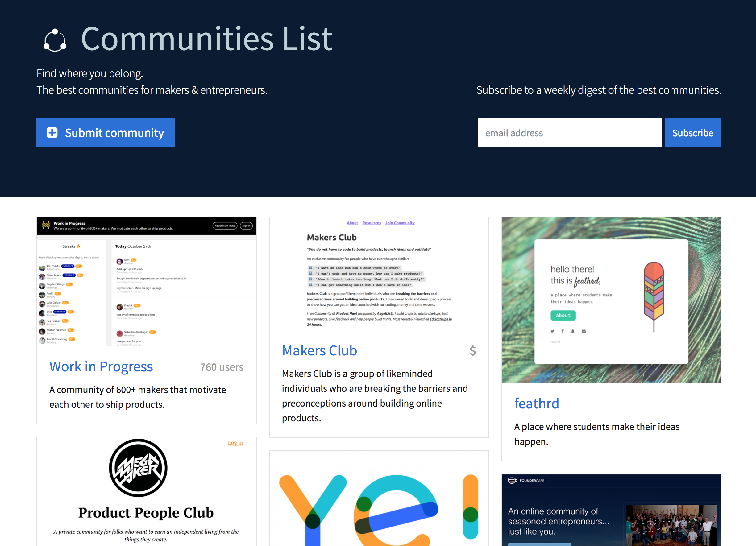Open the FounderCafe card thumbnail
Viewport: 756px width, 546px height.
coord(611,510)
